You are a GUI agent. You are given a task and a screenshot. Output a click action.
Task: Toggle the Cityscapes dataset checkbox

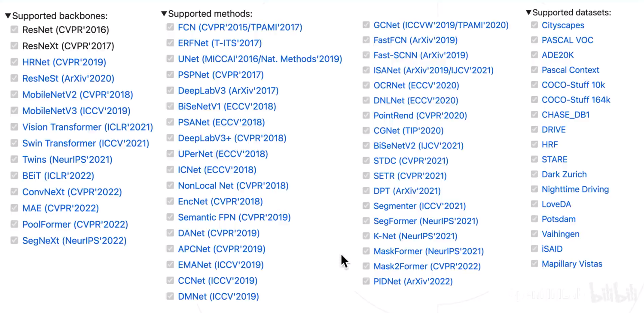click(x=534, y=25)
